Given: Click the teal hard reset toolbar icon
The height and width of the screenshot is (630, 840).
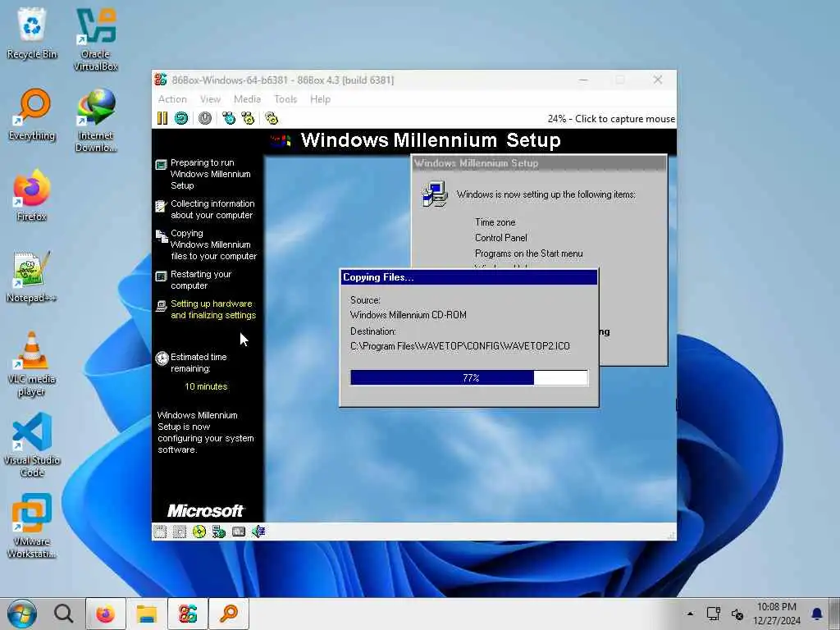Looking at the screenshot, I should pyautogui.click(x=181, y=118).
